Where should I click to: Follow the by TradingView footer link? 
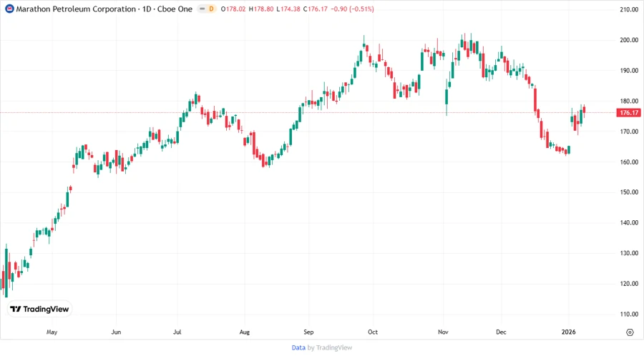(330, 347)
